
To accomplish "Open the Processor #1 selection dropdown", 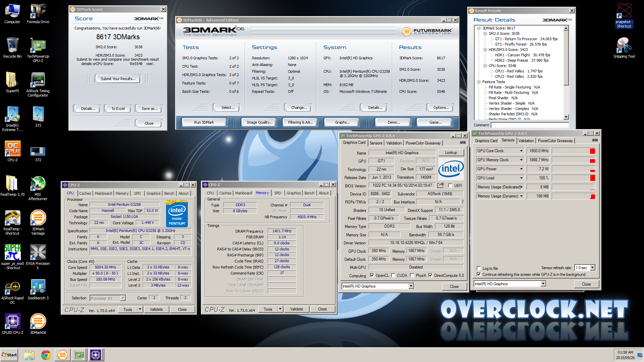I will (x=123, y=298).
